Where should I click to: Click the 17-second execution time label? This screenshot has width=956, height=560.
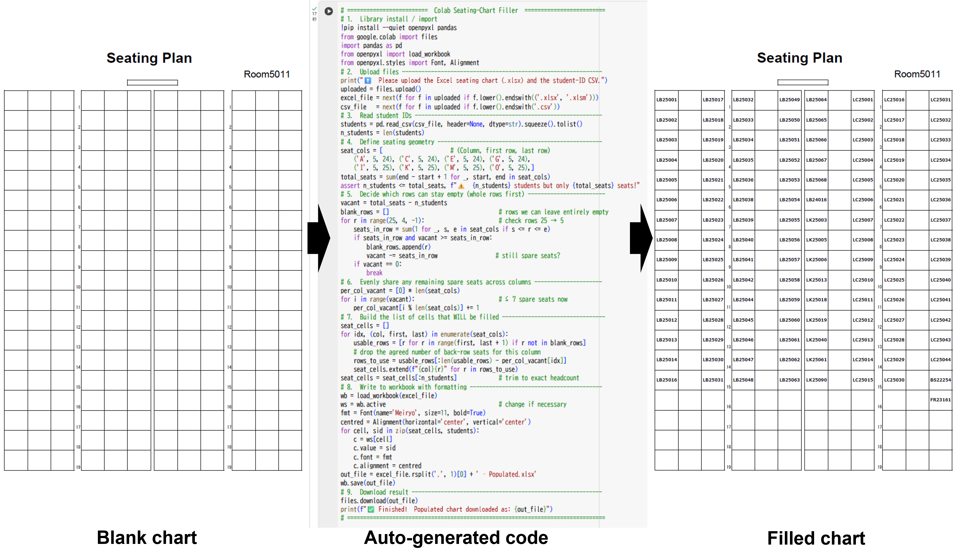[314, 14]
